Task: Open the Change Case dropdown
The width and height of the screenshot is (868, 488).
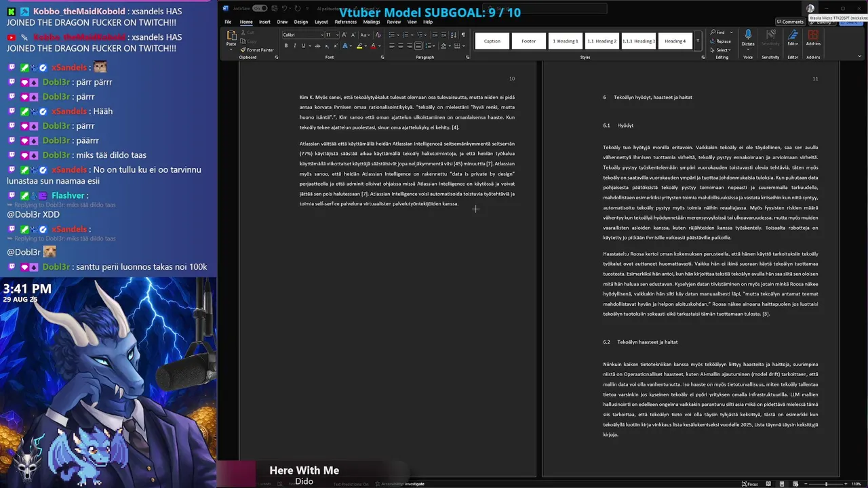Action: click(365, 35)
